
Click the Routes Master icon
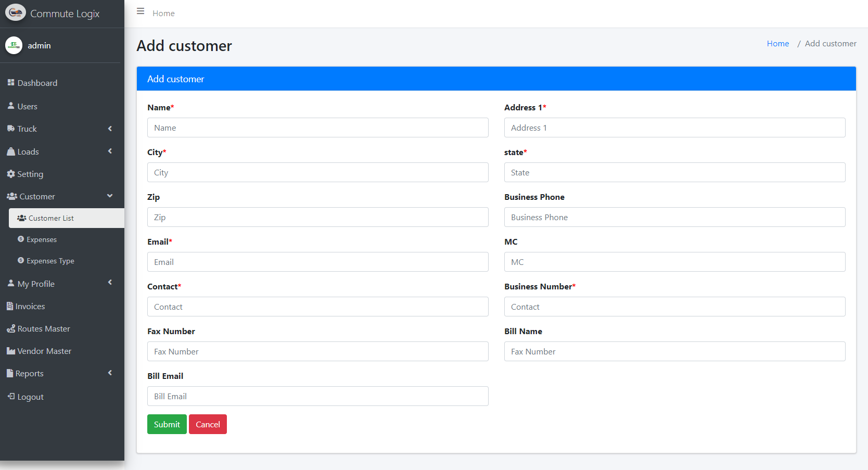tap(11, 329)
